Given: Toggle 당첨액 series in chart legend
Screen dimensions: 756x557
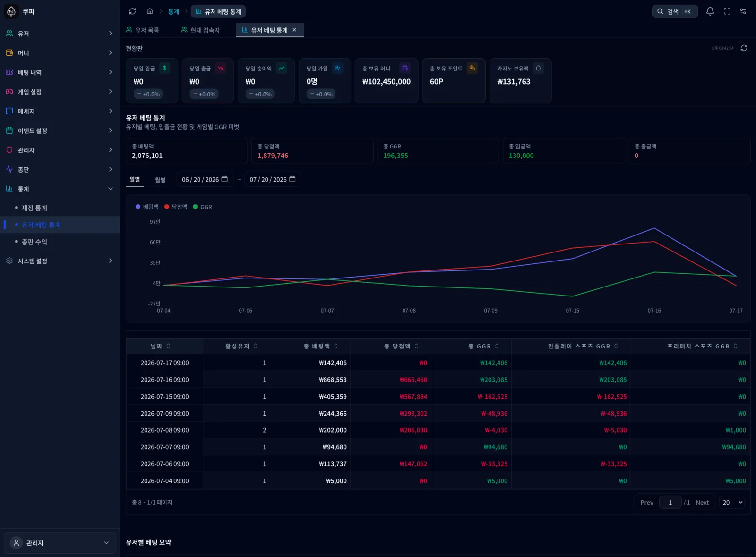Looking at the screenshot, I should tap(176, 207).
